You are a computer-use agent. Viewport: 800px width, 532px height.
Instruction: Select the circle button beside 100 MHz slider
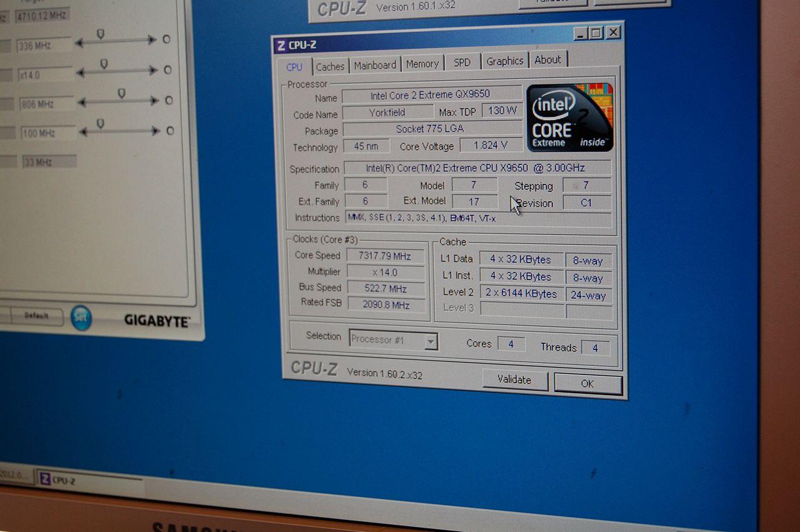170,131
